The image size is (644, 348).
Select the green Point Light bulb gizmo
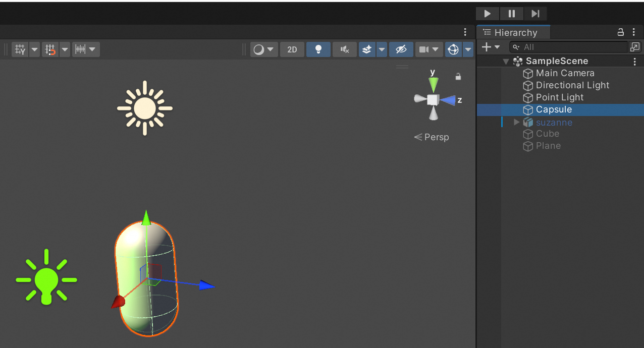coord(46,277)
